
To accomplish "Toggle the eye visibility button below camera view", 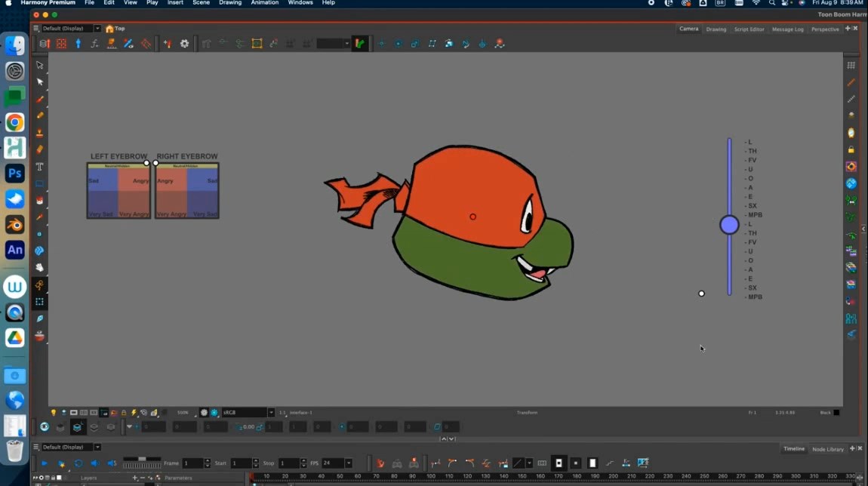I will coord(45,427).
